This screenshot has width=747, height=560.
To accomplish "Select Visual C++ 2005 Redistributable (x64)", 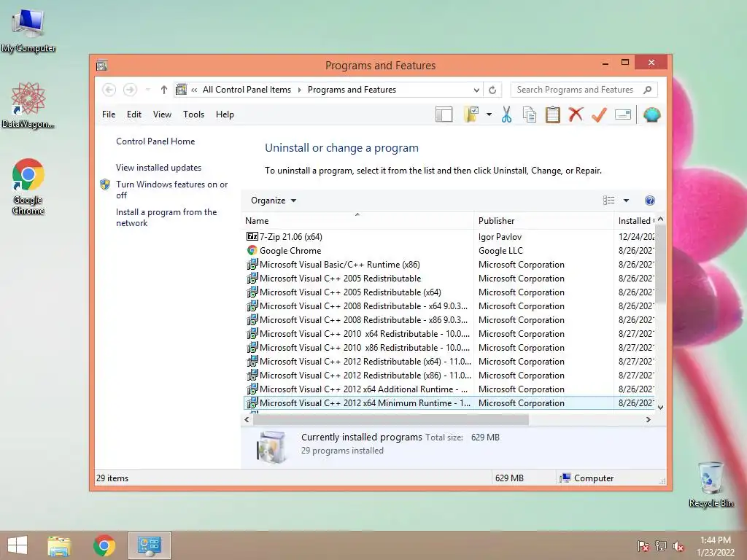I will 449,292.
